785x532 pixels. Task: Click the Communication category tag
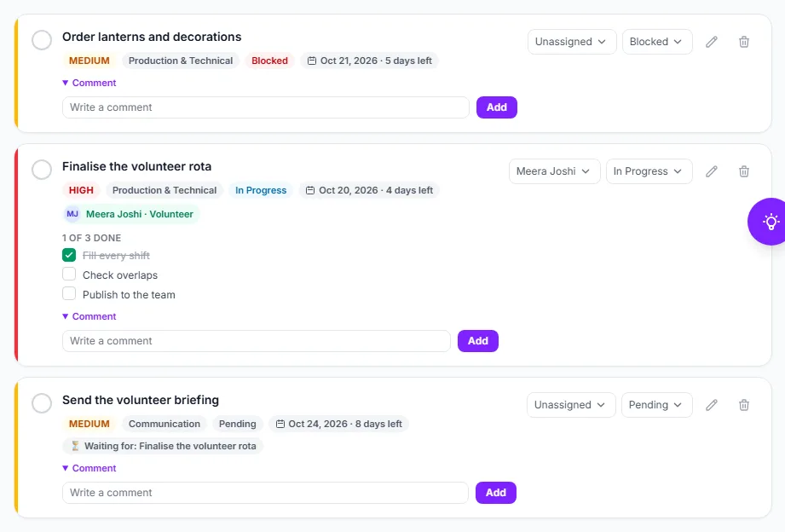[165, 424]
